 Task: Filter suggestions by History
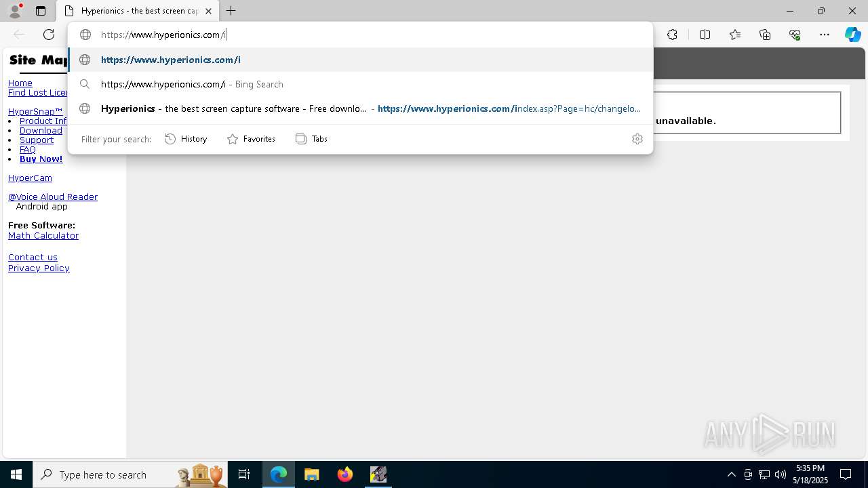(x=186, y=139)
